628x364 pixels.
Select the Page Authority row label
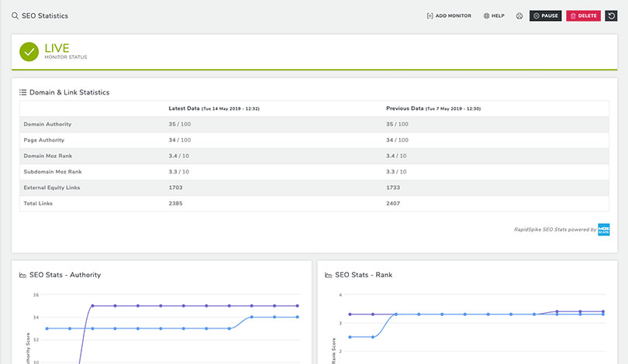43,140
